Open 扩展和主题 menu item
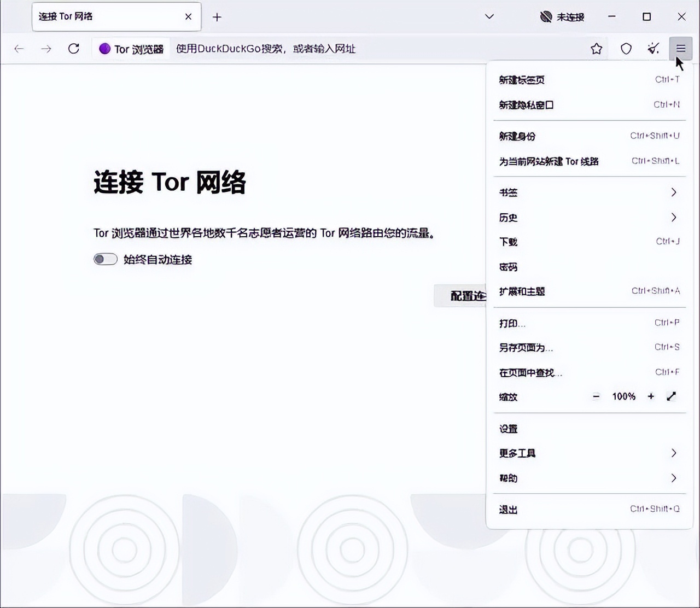The width and height of the screenshot is (700, 608). pyautogui.click(x=589, y=291)
